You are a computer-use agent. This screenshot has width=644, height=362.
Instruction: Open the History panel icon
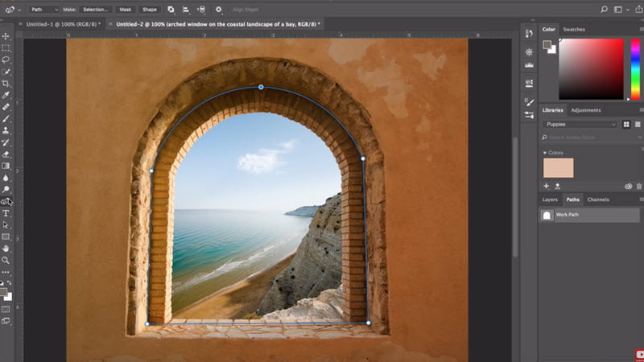coord(529,33)
